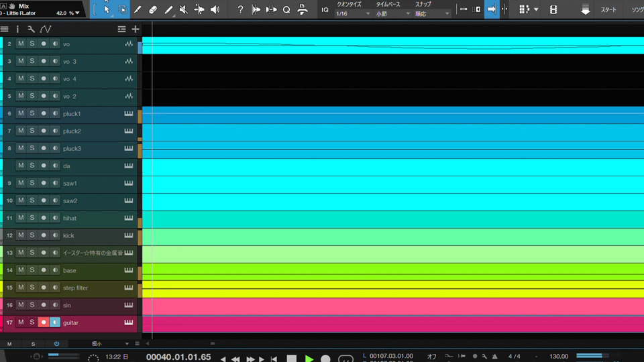
Task: Select the Eraser tool
Action: pos(153,9)
